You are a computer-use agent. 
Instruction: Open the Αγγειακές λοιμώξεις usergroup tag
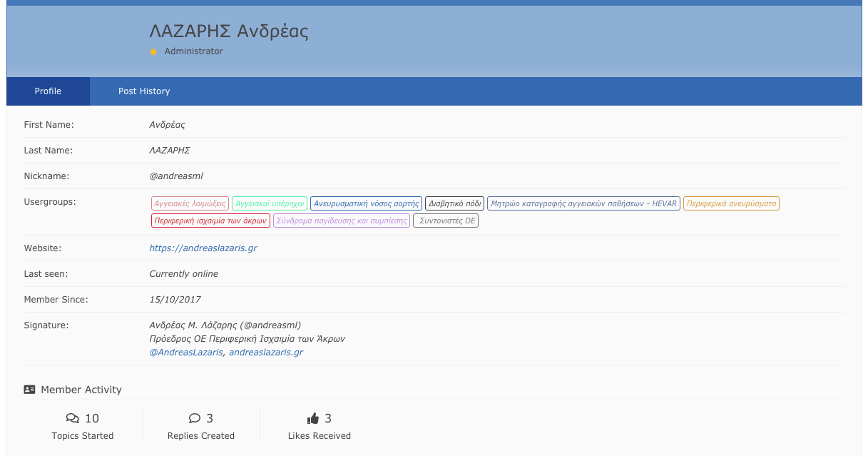pyautogui.click(x=190, y=203)
